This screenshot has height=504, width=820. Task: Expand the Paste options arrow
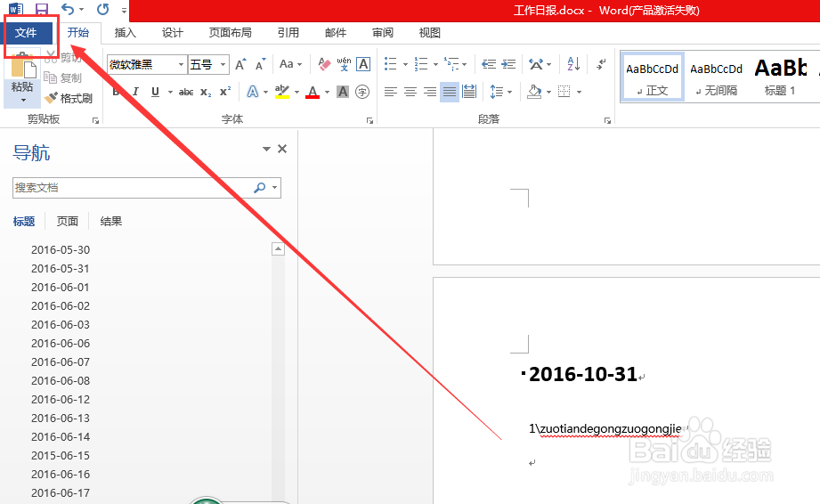pyautogui.click(x=23, y=100)
